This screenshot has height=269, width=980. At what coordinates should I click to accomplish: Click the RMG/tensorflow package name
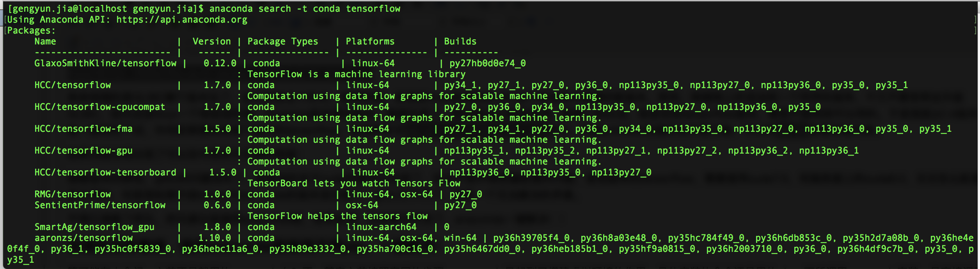pyautogui.click(x=73, y=194)
